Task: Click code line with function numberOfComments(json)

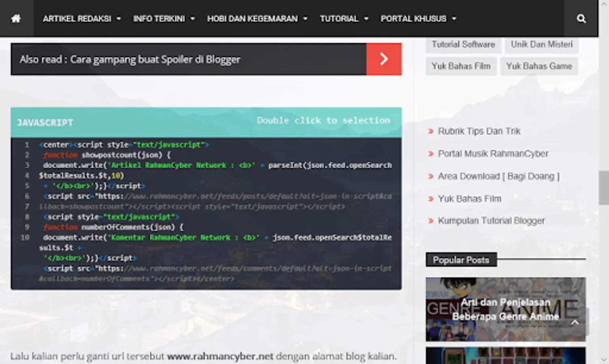Action: (x=113, y=227)
